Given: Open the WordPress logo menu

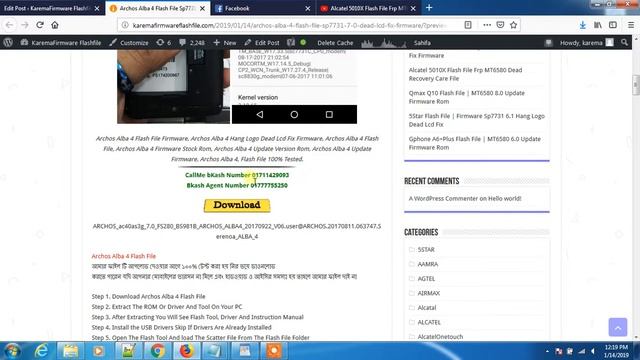Looking at the screenshot, I should click(8, 42).
